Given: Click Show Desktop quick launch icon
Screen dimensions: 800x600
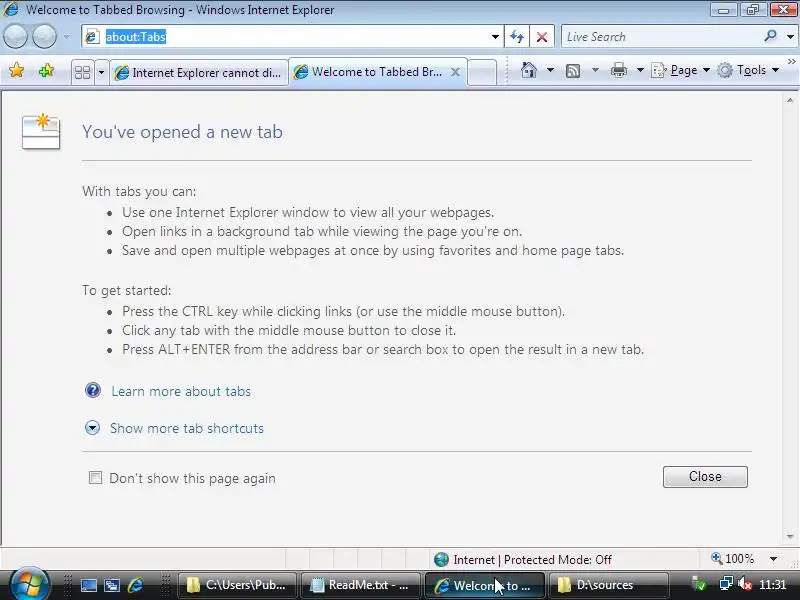Looking at the screenshot, I should 89,585.
